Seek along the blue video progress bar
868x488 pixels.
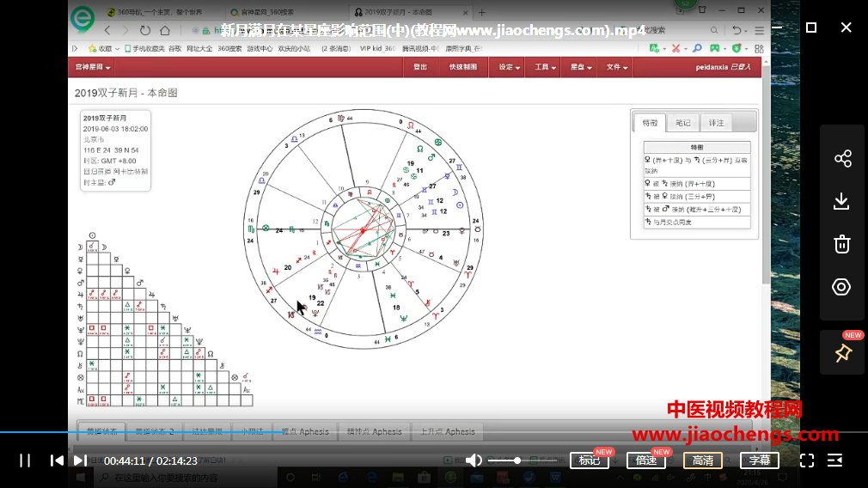pyautogui.click(x=434, y=431)
